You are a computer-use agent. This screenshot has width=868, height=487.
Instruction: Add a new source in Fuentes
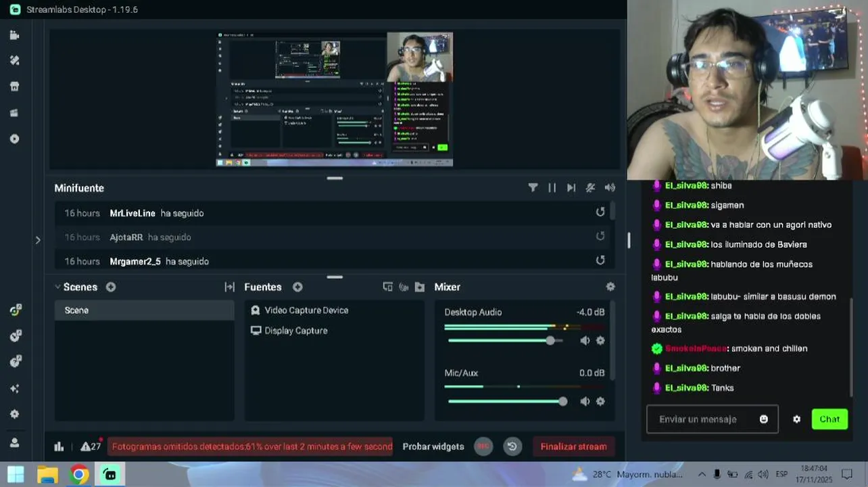pos(297,287)
